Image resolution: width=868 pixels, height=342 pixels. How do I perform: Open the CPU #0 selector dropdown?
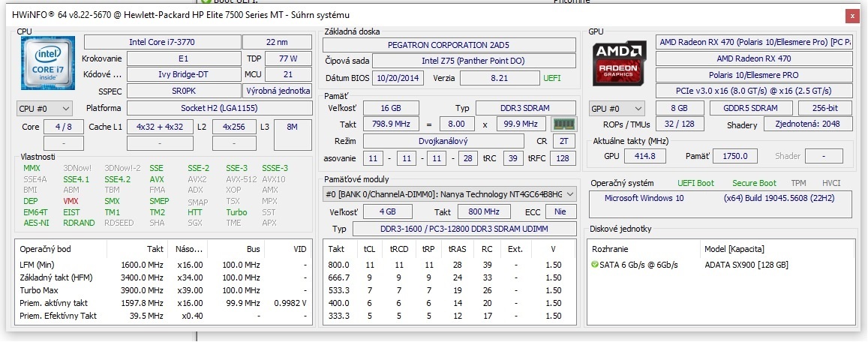[x=45, y=109]
